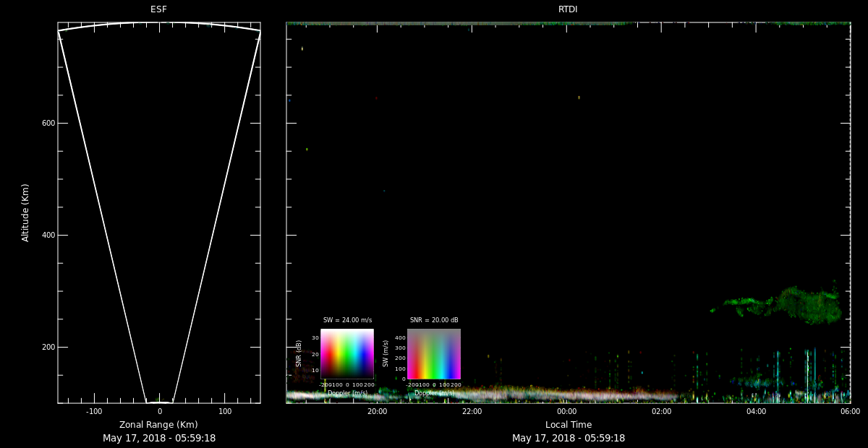Click the RTDI plot title
868x448 pixels.
tap(568, 9)
